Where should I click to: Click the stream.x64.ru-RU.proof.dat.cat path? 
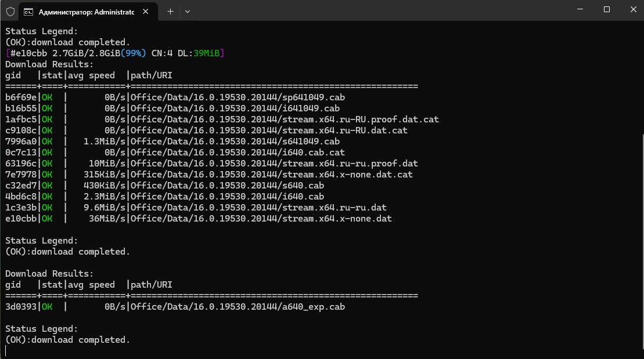coord(285,119)
